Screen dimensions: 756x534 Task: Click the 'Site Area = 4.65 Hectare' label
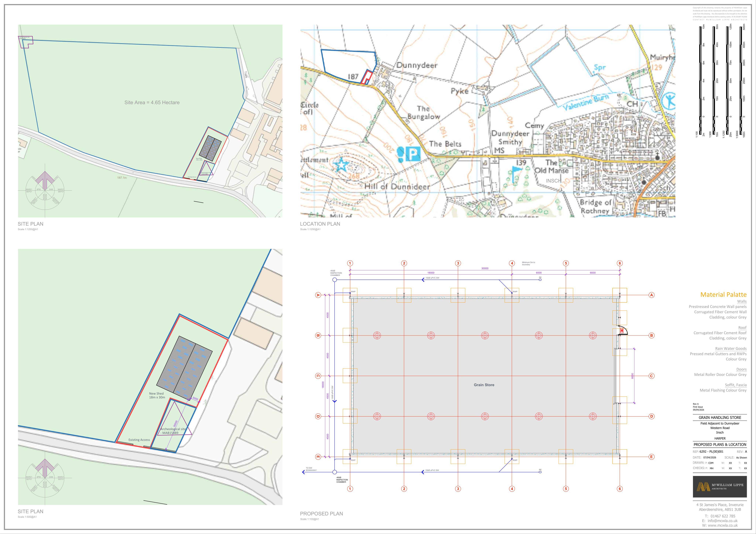[x=152, y=102]
